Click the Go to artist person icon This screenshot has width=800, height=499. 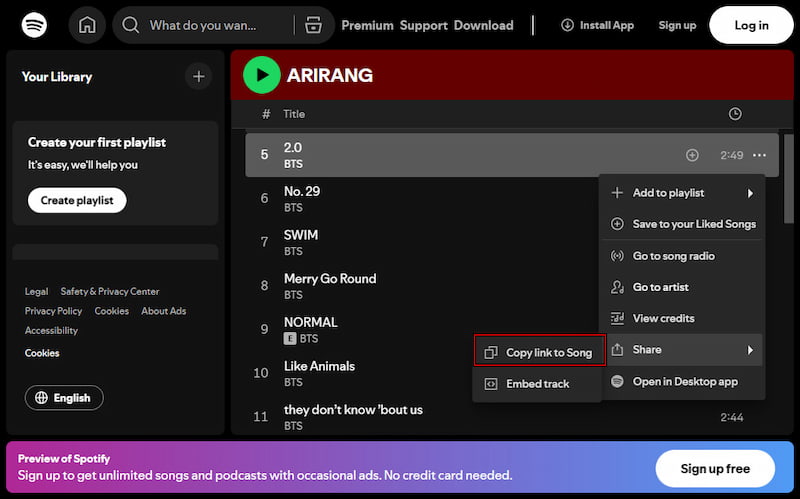coord(617,287)
